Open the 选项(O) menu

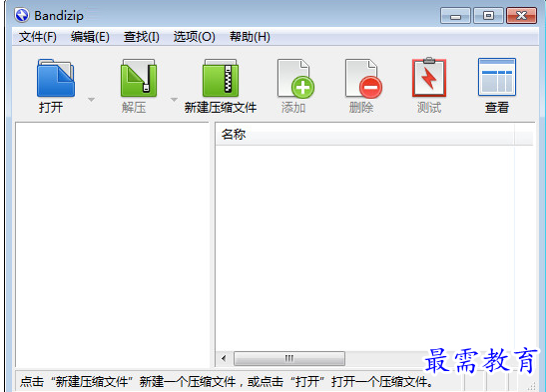[x=195, y=37]
